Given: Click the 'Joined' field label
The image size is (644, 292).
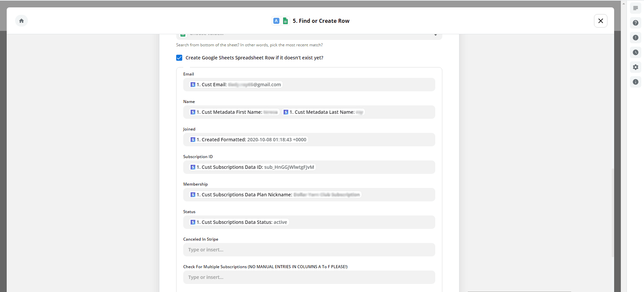Looking at the screenshot, I should point(189,129).
